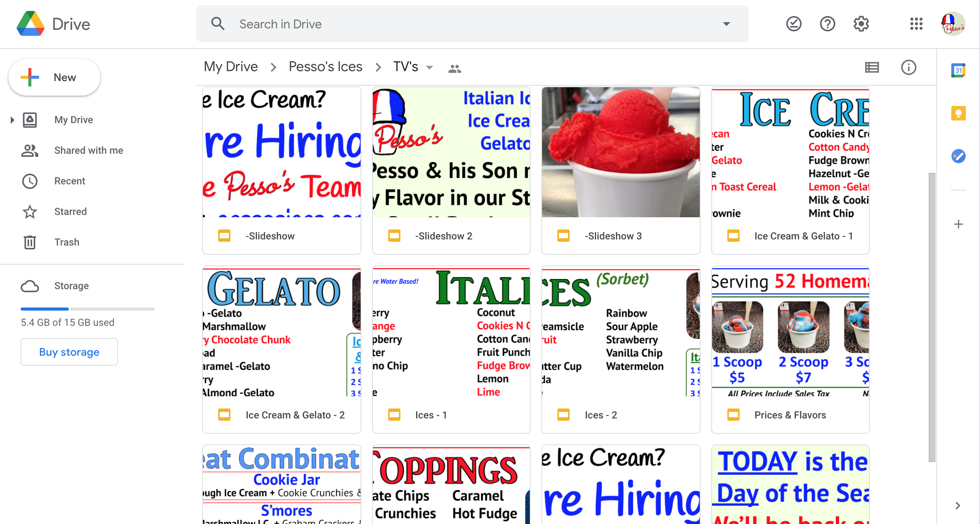Click the manage people/sharing icon
Screen dimensions: 980x524
pyautogui.click(x=455, y=68)
